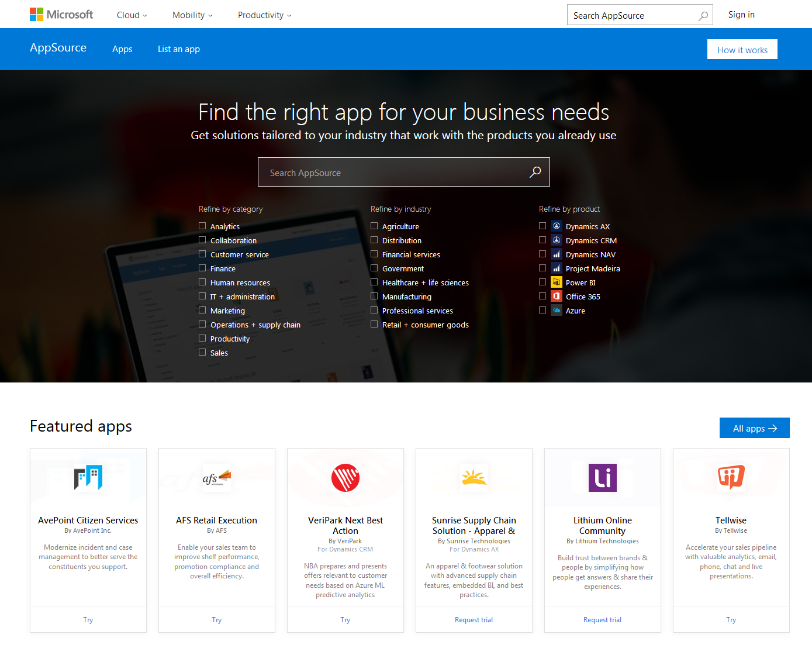Check the Project Madeira product checkbox
This screenshot has height=655, width=812.
click(543, 268)
